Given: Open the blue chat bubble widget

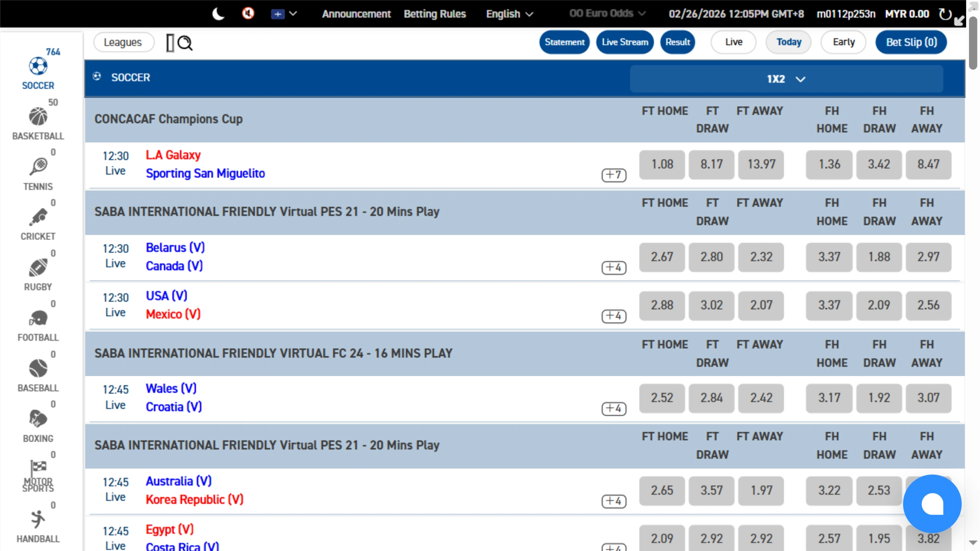Looking at the screenshot, I should pos(932,504).
